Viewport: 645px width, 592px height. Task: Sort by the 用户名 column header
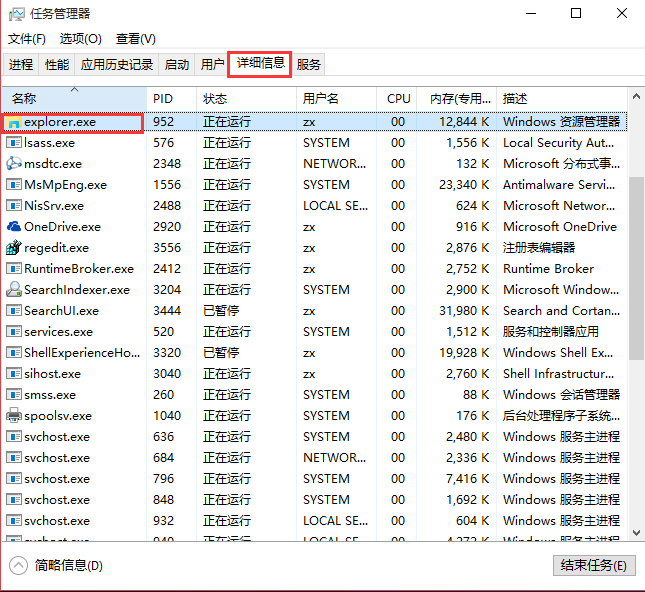click(336, 99)
